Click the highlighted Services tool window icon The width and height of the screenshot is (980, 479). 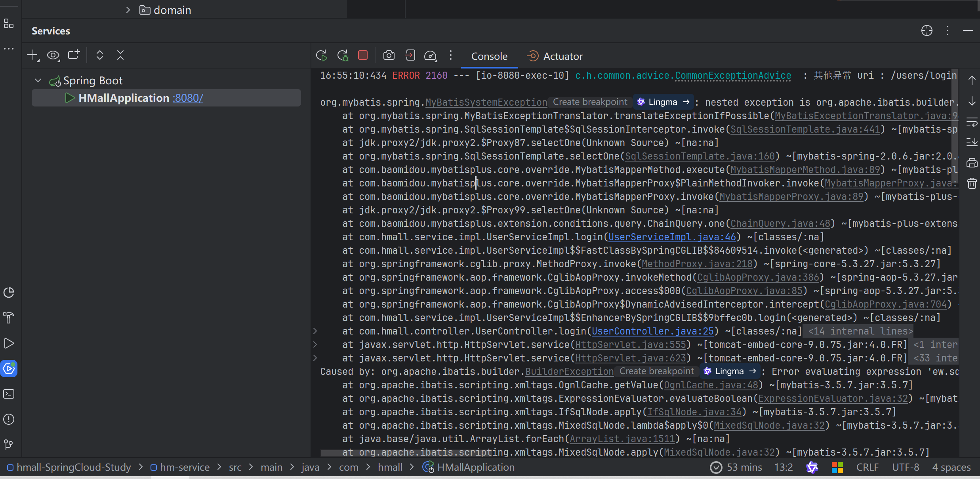pos(9,369)
